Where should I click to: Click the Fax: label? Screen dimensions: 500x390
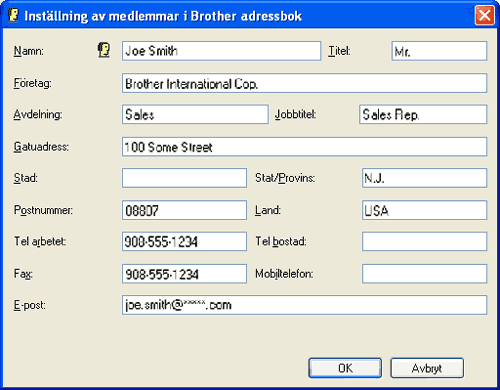point(23,274)
